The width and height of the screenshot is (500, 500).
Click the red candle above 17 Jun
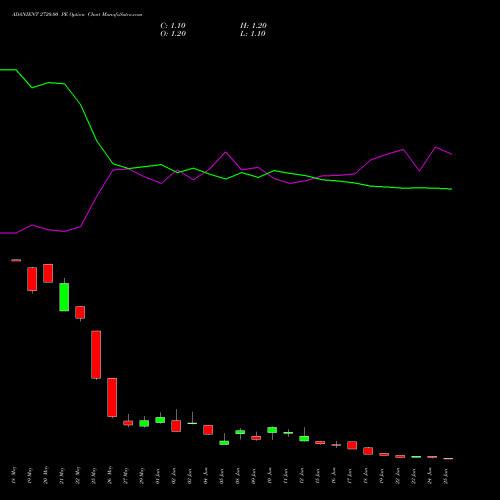click(x=352, y=445)
